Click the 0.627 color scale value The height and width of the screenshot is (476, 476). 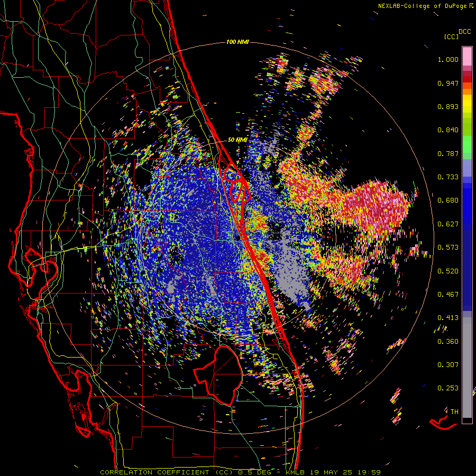tap(448, 224)
